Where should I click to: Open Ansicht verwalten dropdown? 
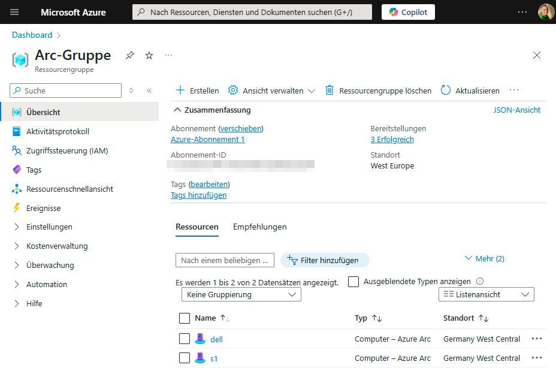coord(271,91)
